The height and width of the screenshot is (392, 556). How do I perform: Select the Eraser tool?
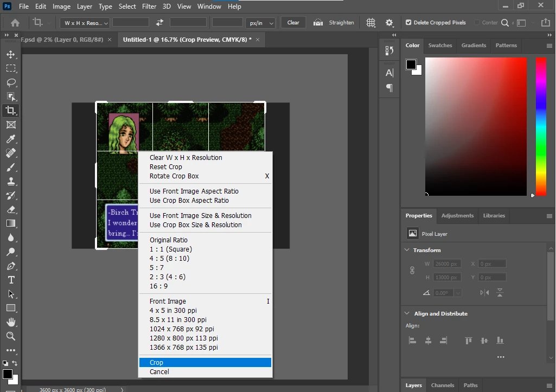click(10, 209)
